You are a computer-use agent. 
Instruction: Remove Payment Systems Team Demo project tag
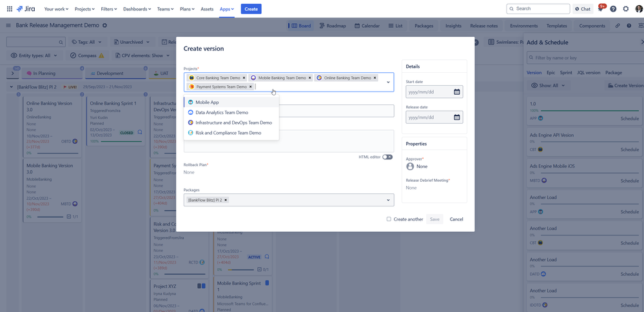(251, 86)
